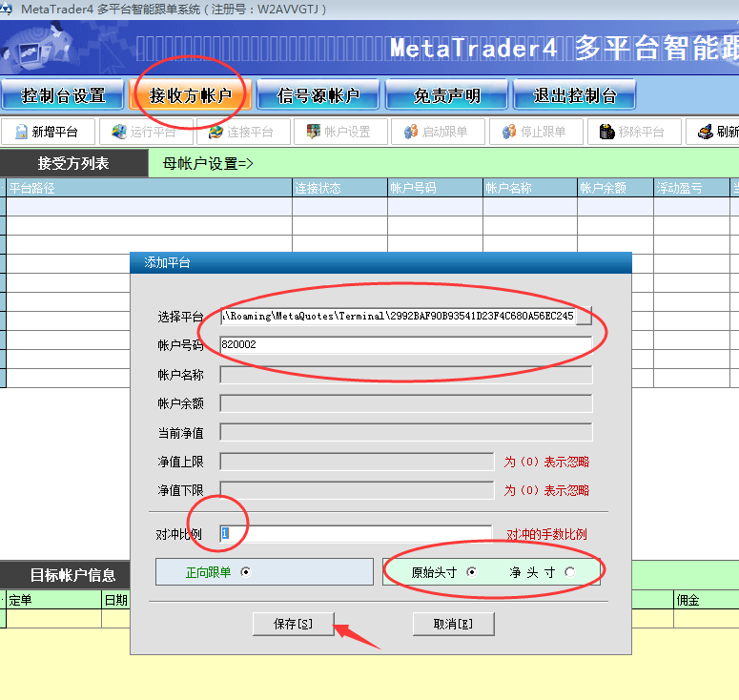Click the 新增平台 toolbar icon
Image resolution: width=739 pixels, height=700 pixels.
pos(21,132)
